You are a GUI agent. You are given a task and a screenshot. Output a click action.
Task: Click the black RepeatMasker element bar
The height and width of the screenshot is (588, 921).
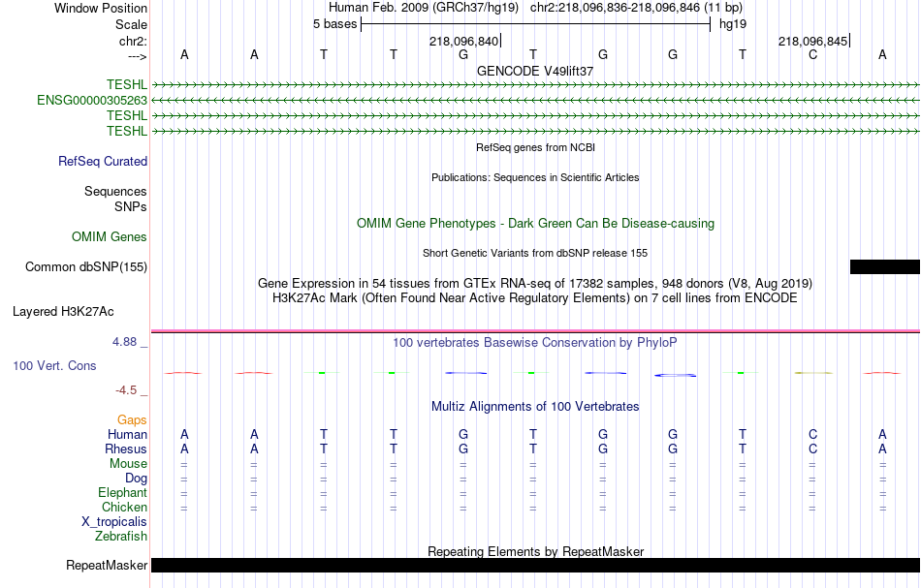pyautogui.click(x=535, y=565)
